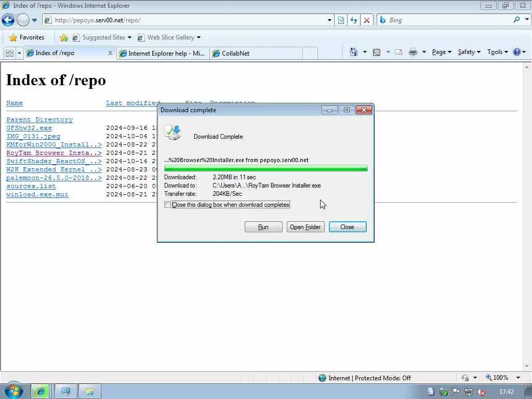Screen dimensions: 532x399
Task: Open the tab list dropdown arrow
Action: pos(19,54)
